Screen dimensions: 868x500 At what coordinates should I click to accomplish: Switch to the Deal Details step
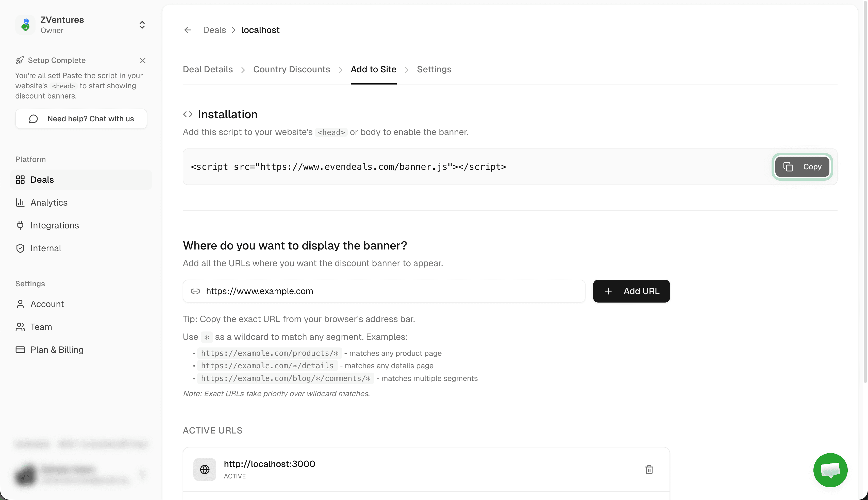[x=207, y=69]
